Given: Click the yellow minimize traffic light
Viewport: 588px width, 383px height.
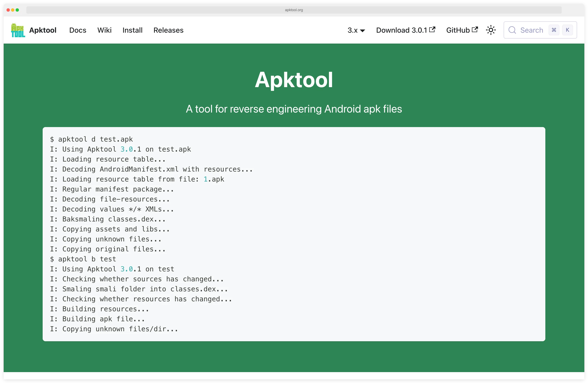Looking at the screenshot, I should click(13, 10).
